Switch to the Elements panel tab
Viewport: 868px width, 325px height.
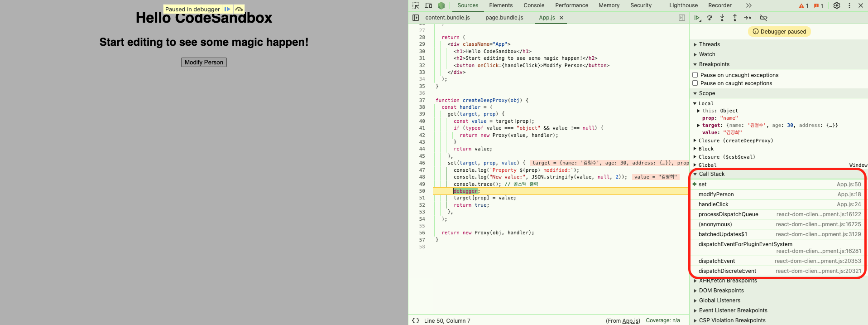[x=501, y=5]
